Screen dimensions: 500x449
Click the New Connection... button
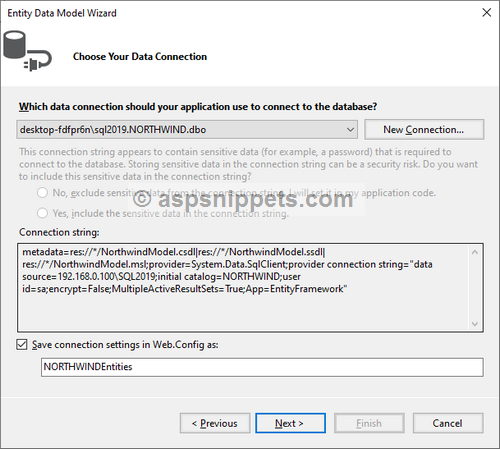coord(424,129)
